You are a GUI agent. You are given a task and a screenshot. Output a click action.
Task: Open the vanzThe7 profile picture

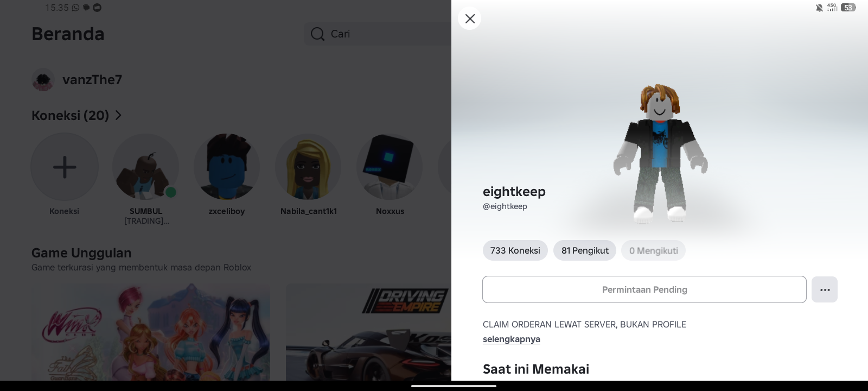pos(43,80)
